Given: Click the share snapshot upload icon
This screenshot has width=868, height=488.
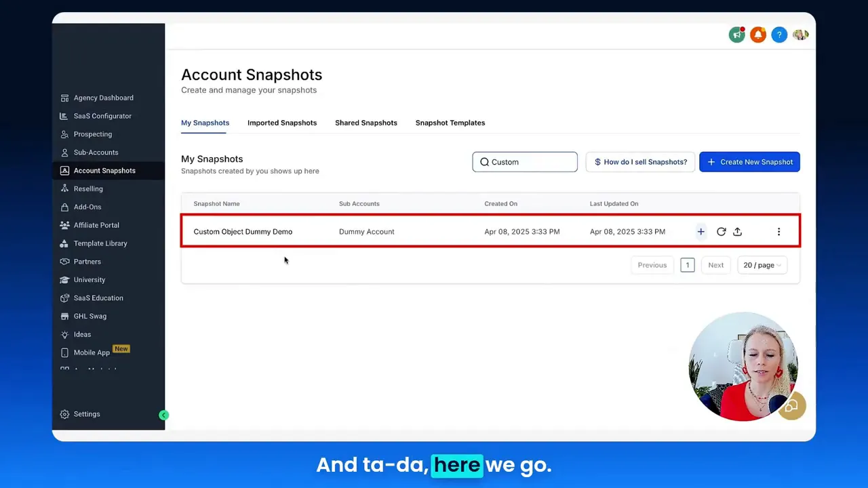Looking at the screenshot, I should (737, 231).
